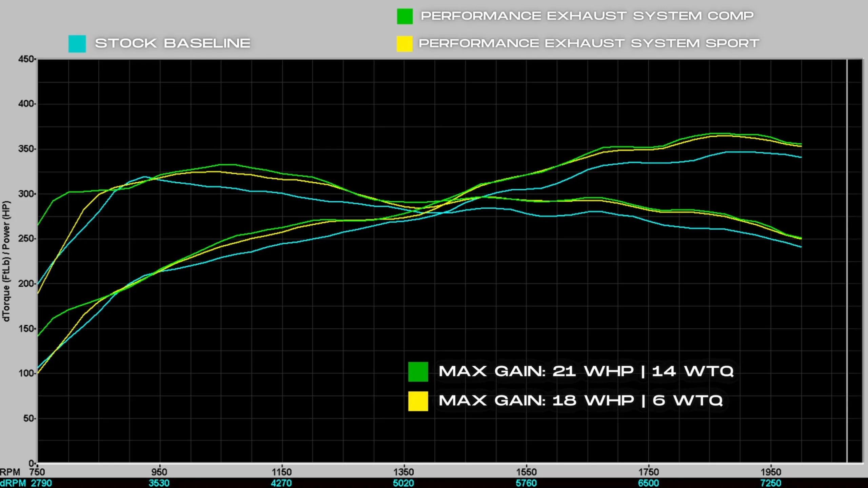Click the 450 y-axis tick label
Screen dimensions: 868x488
[26, 59]
